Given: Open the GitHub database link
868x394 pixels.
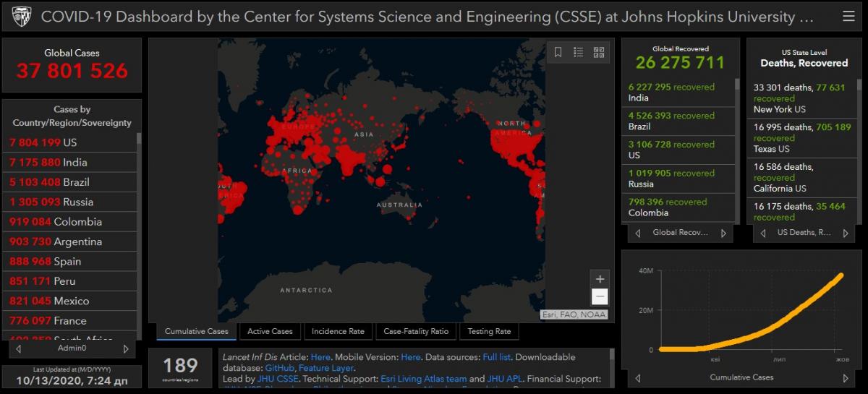Looking at the screenshot, I should point(279,368).
